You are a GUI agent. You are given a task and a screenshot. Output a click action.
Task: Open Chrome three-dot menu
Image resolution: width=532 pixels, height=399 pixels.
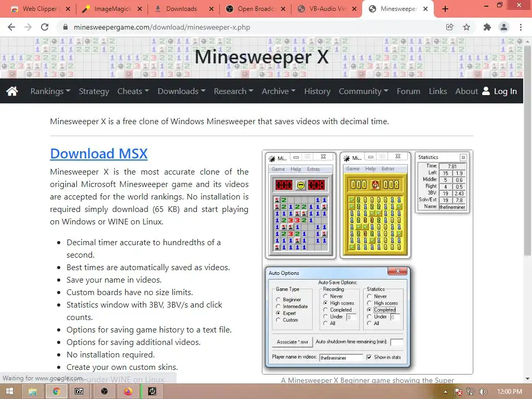(521, 27)
